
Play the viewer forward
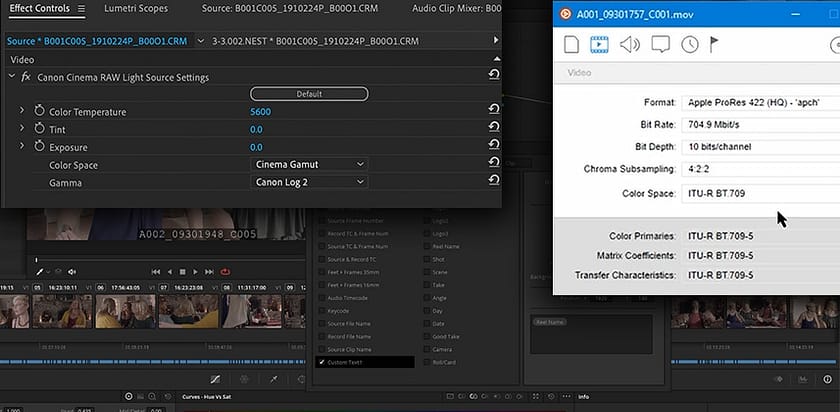point(196,272)
